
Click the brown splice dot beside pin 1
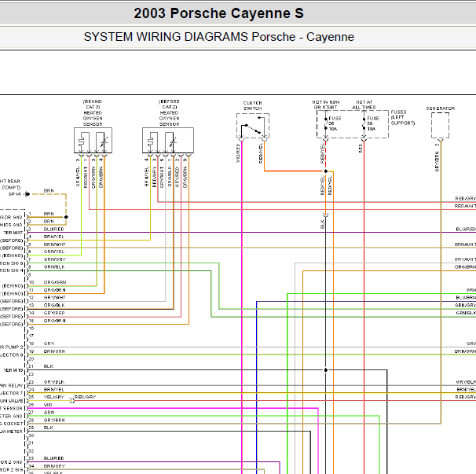(x=66, y=217)
